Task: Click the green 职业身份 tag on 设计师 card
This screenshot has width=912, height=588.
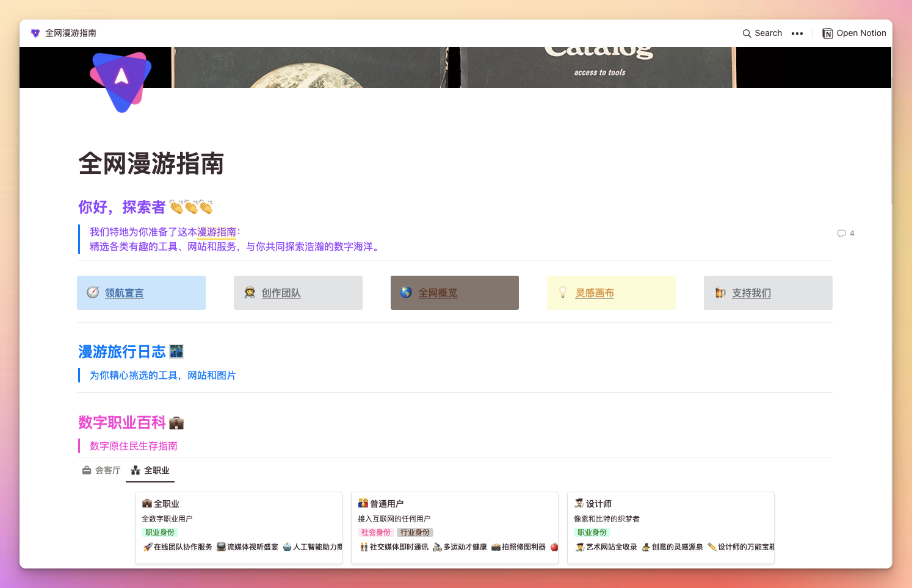Action: [592, 532]
